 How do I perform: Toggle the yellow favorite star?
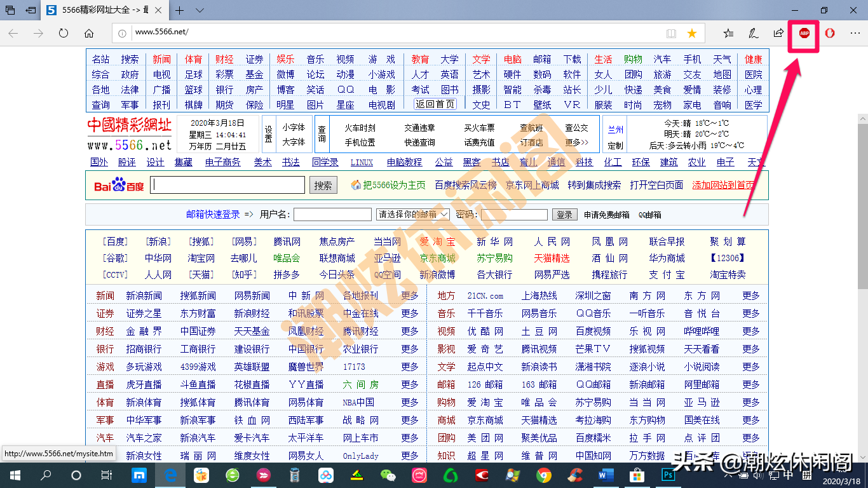click(692, 33)
